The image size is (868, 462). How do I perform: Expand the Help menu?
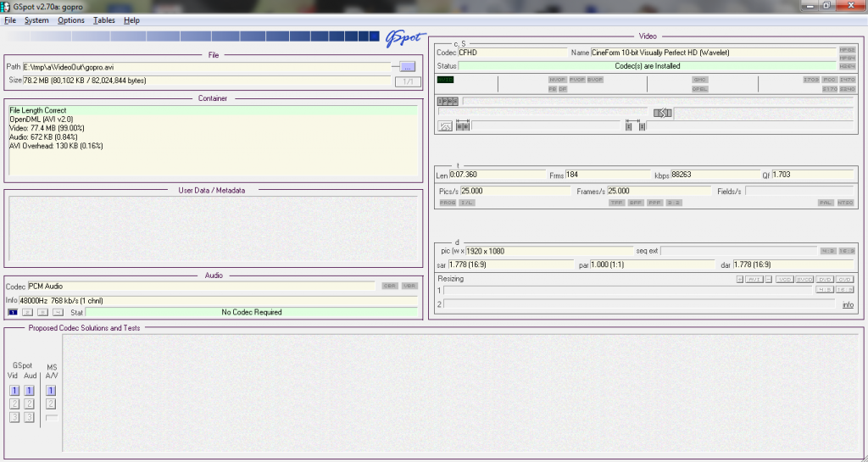click(x=131, y=20)
